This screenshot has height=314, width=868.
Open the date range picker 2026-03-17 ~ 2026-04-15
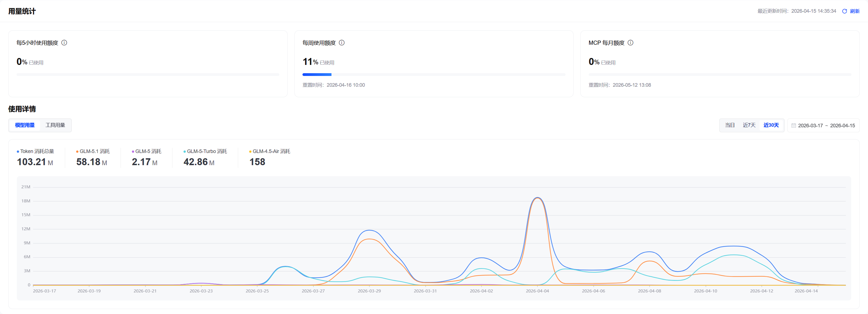823,125
